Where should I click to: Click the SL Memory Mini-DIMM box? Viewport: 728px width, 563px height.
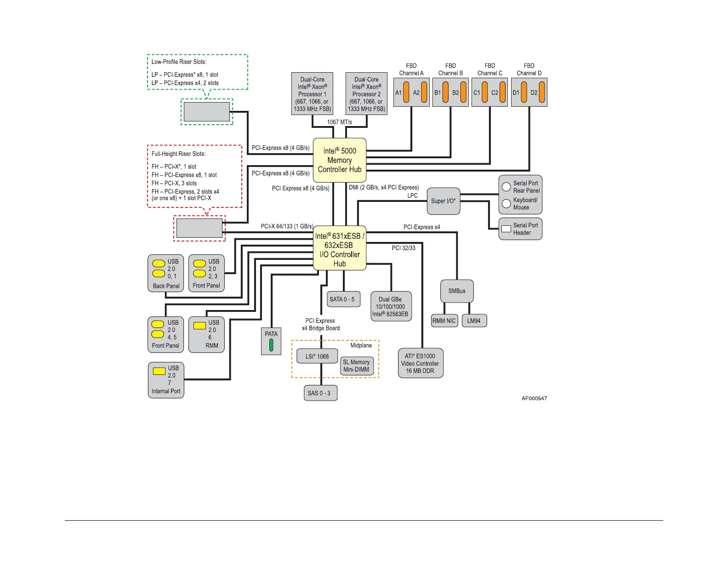point(356,366)
